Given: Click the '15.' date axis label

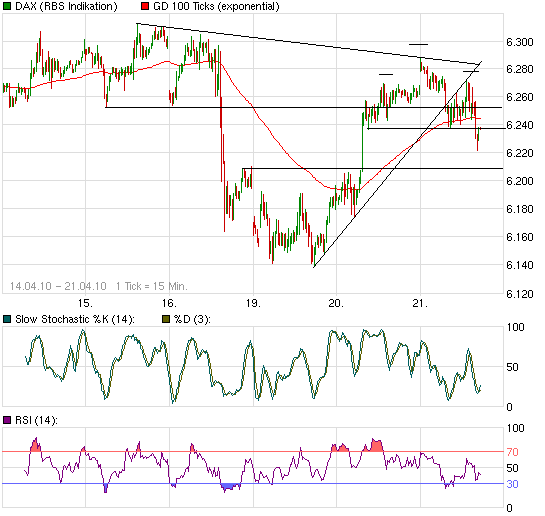Looking at the screenshot, I should click(85, 303).
